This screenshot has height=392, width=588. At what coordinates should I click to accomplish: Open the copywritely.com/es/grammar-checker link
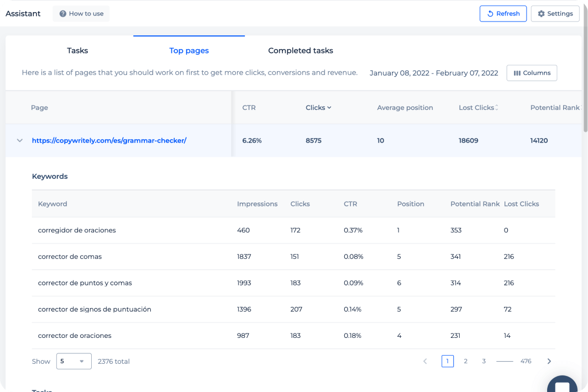109,141
